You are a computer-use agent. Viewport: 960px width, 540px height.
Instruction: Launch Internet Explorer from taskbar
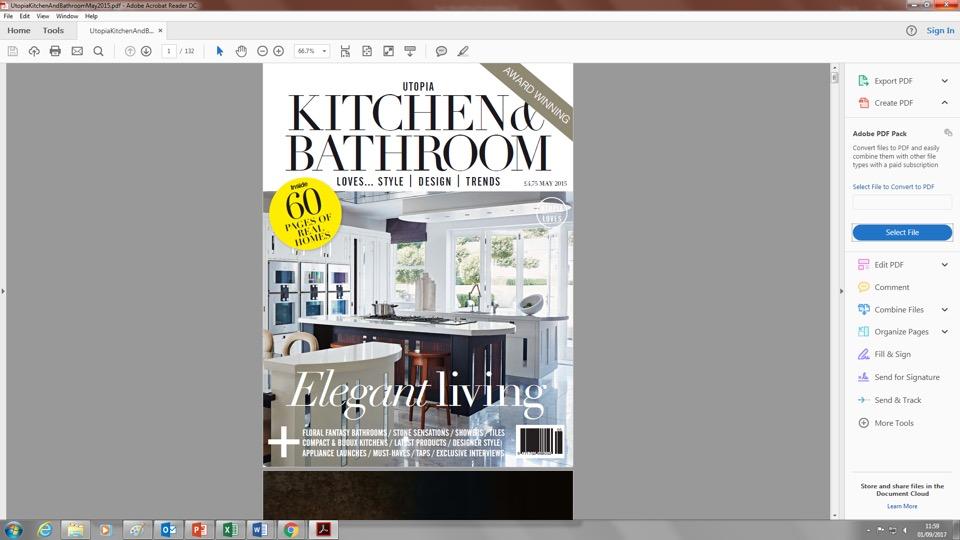[x=45, y=530]
